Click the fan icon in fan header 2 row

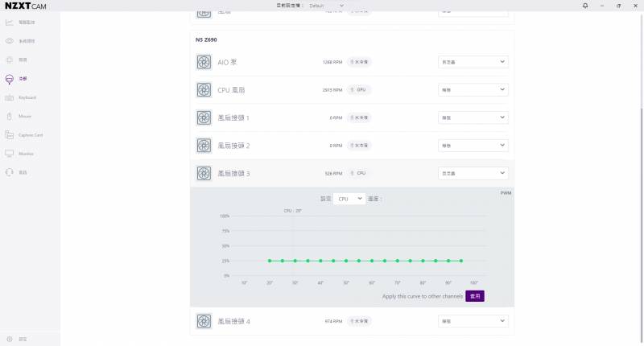pyautogui.click(x=204, y=146)
